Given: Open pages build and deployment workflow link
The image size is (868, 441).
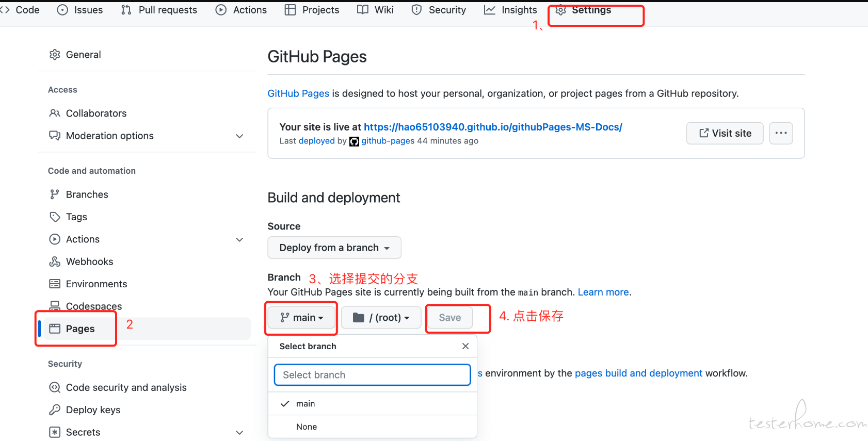Looking at the screenshot, I should click(x=638, y=373).
